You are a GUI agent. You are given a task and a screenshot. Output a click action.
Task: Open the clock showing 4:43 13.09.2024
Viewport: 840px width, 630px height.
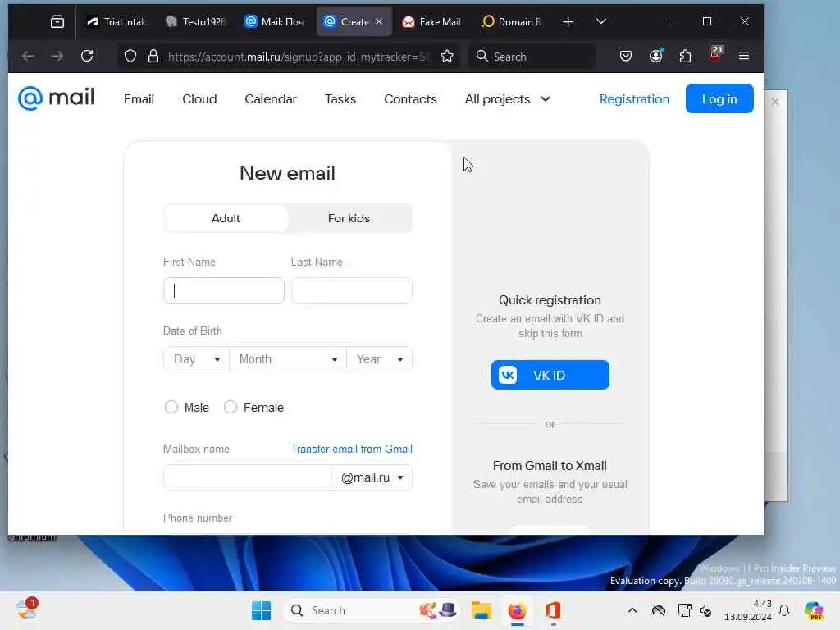pyautogui.click(x=748, y=610)
